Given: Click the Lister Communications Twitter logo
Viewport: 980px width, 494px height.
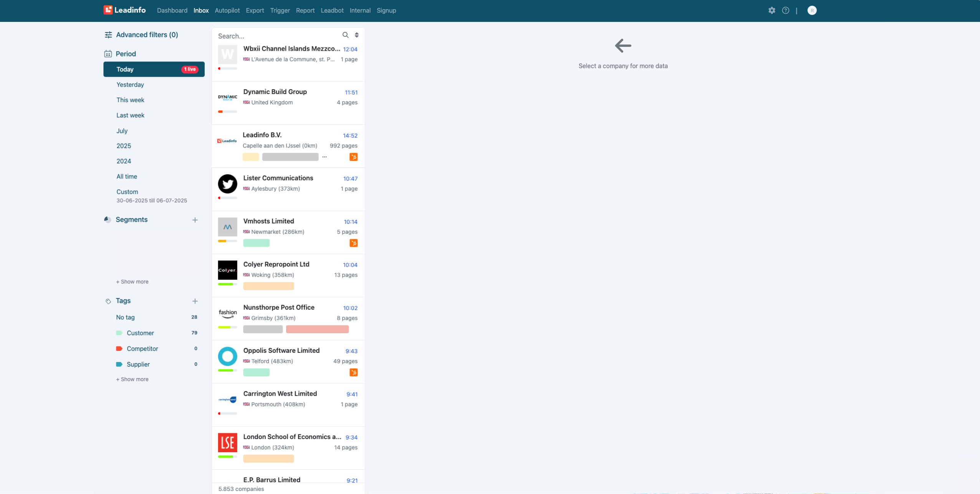Looking at the screenshot, I should (x=228, y=184).
